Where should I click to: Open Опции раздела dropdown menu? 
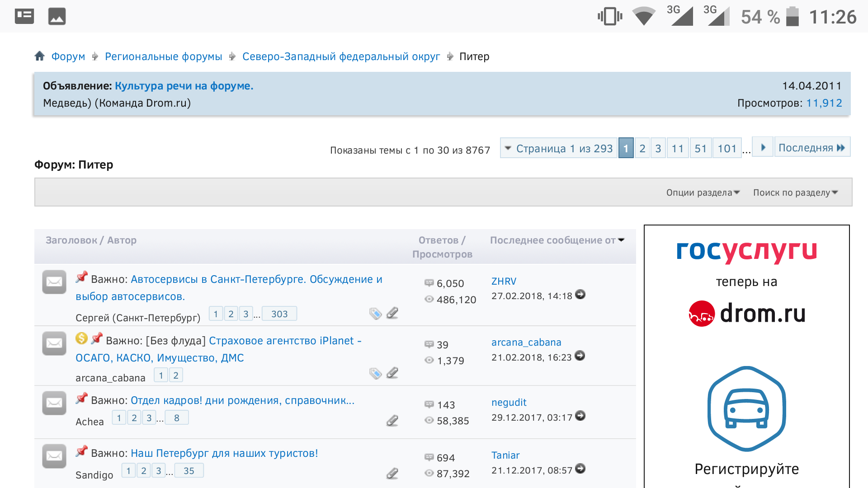(703, 192)
